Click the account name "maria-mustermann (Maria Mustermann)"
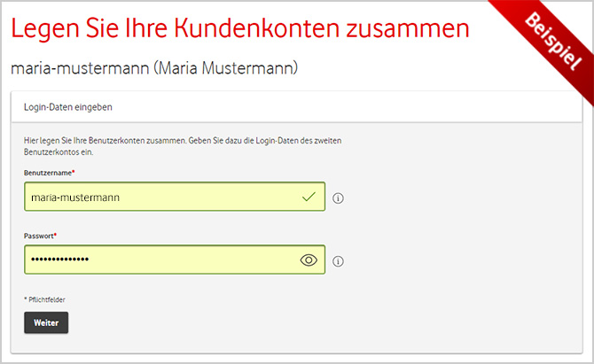This screenshot has width=594, height=364. coord(153,68)
